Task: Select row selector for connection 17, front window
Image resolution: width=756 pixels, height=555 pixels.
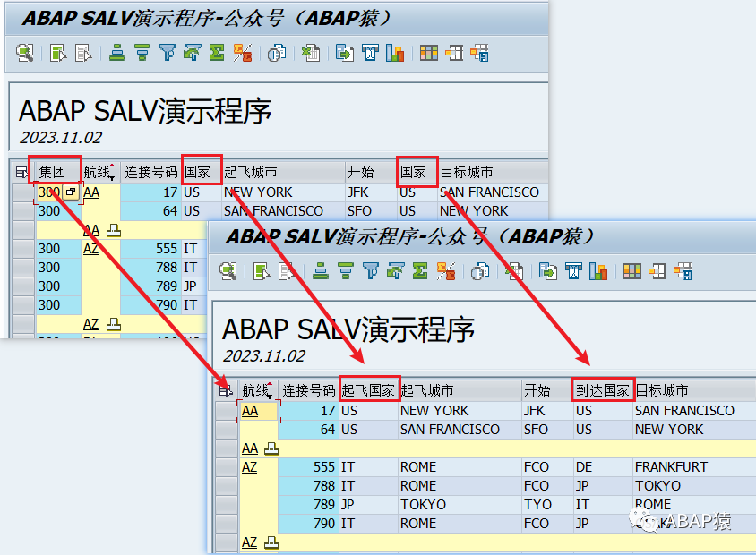Action: [x=227, y=411]
